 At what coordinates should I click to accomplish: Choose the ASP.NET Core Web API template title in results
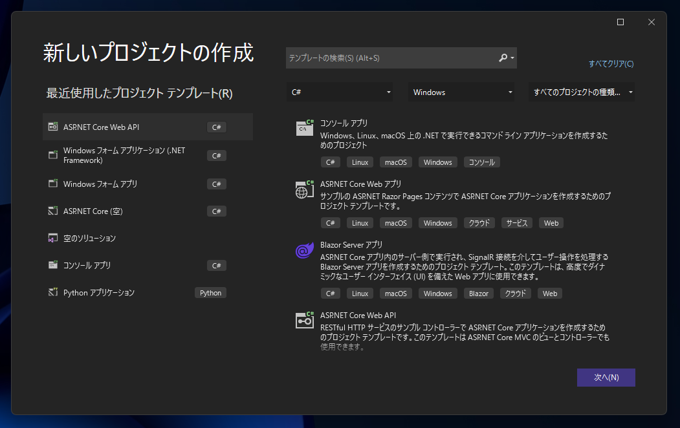pos(358,315)
